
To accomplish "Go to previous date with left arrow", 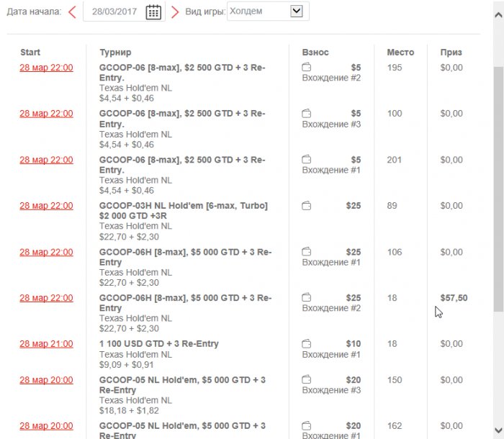I will tap(72, 12).
